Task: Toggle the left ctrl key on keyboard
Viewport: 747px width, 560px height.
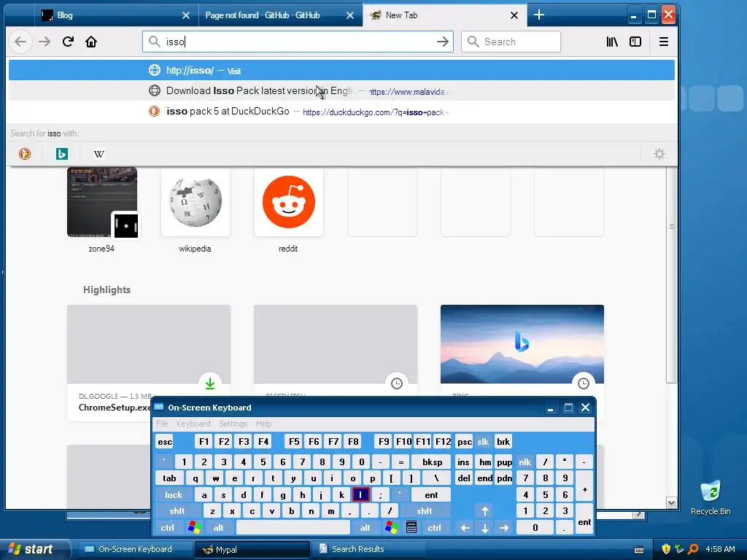Action: point(167,528)
